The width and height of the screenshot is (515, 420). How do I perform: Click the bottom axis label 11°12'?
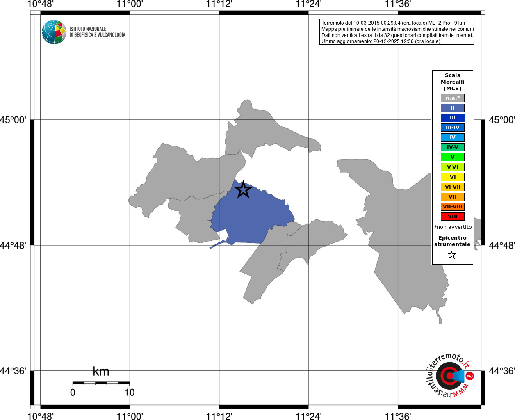pyautogui.click(x=219, y=416)
